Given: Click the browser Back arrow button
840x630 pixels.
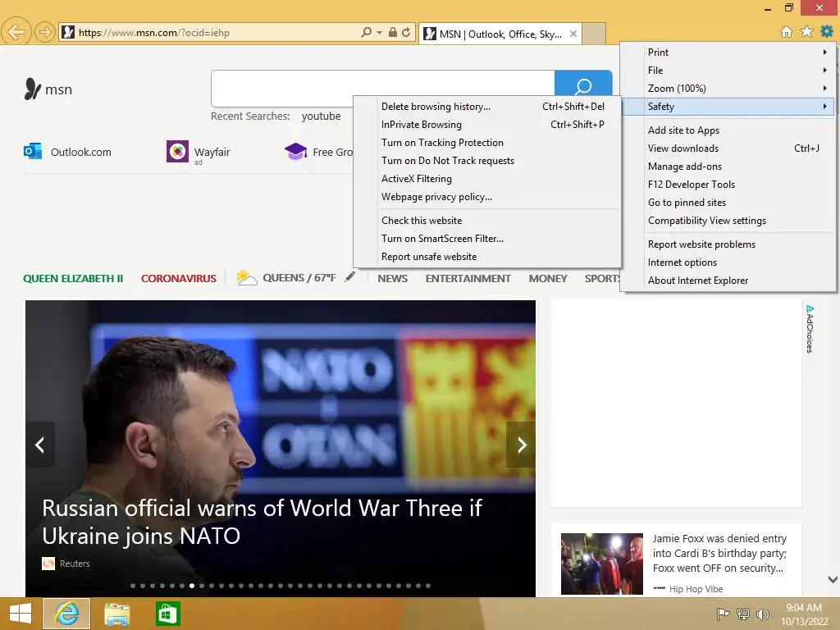Looking at the screenshot, I should pos(16,32).
